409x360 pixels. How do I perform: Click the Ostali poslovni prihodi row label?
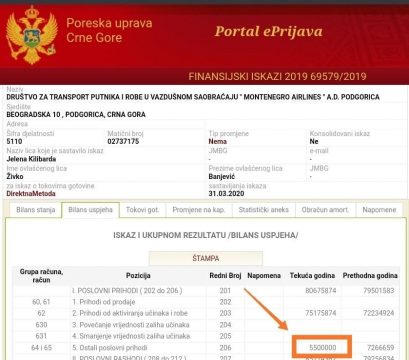point(110,348)
